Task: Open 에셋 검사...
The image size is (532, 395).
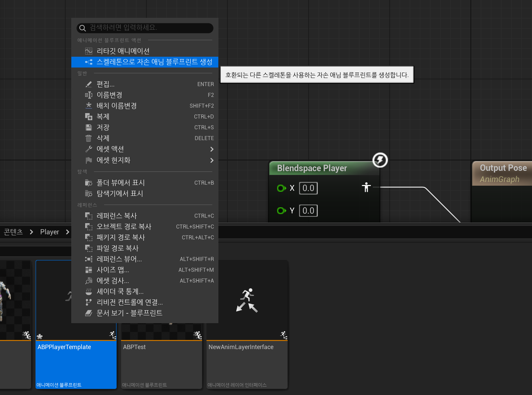Action: [x=145, y=281]
